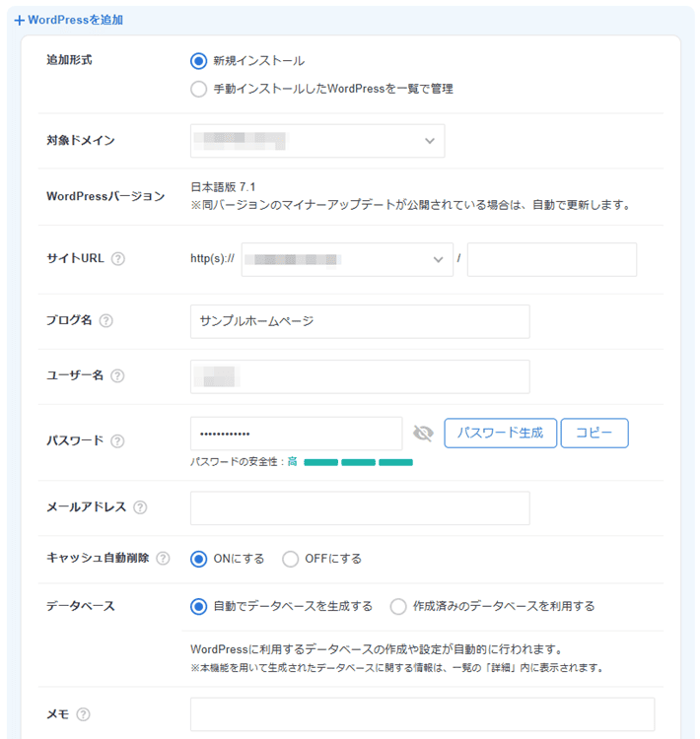Click the 日本語版 7.1 version text
This screenshot has height=739, width=700.
[x=223, y=187]
